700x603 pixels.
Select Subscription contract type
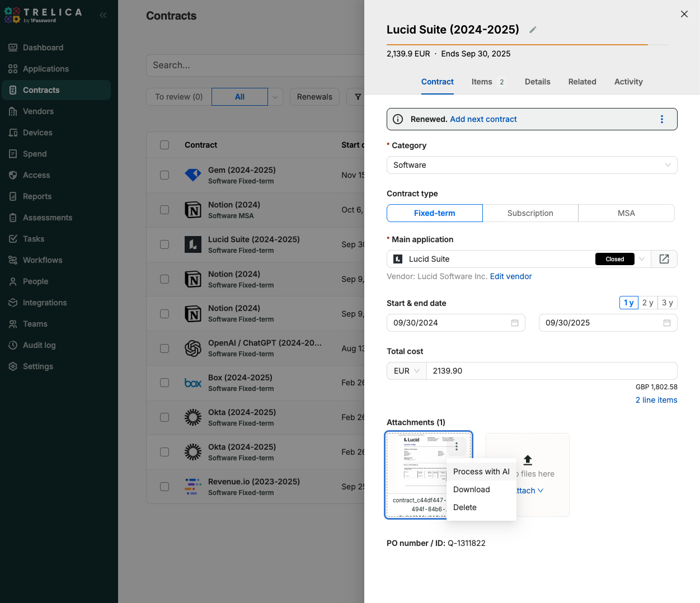coord(530,213)
